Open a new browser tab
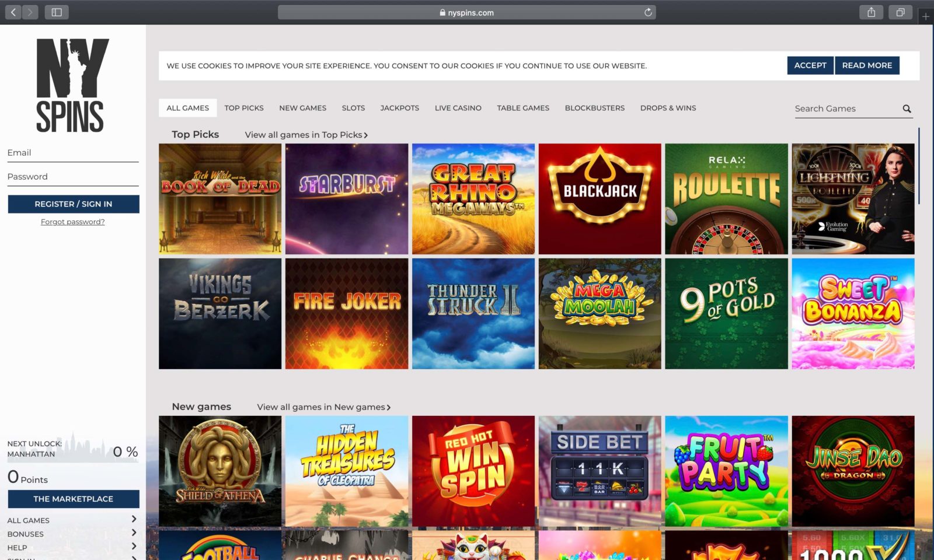Screen dimensions: 934x560 (x=926, y=16)
